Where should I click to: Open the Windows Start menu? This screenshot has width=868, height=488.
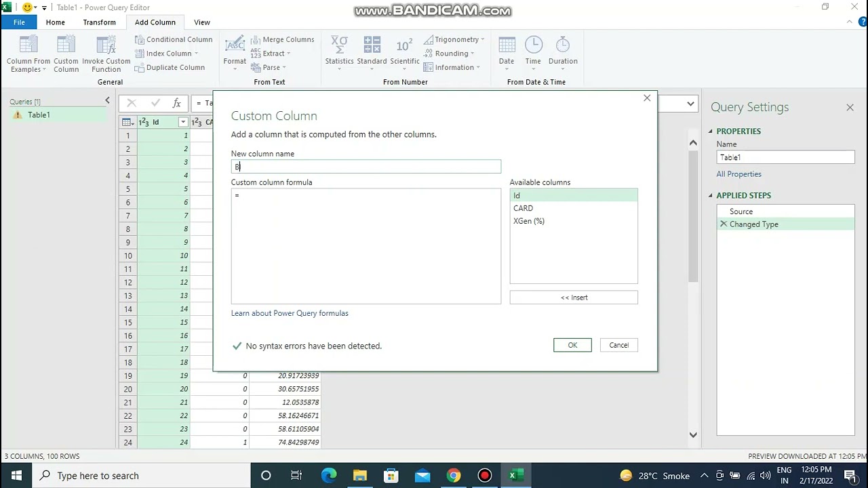(x=16, y=475)
